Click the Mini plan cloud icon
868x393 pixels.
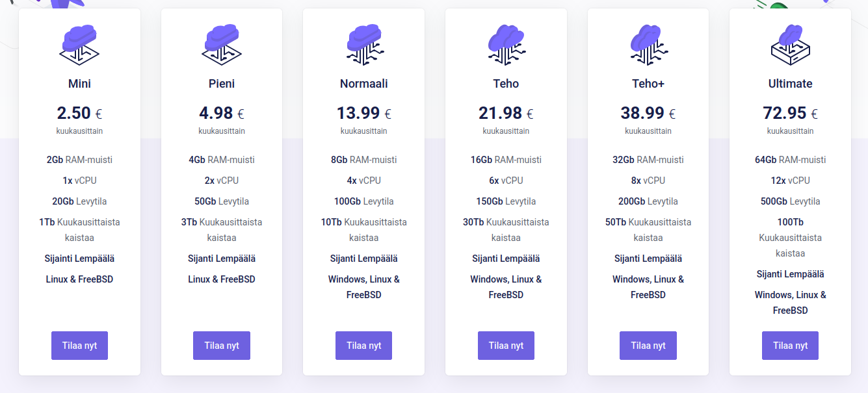(x=79, y=44)
